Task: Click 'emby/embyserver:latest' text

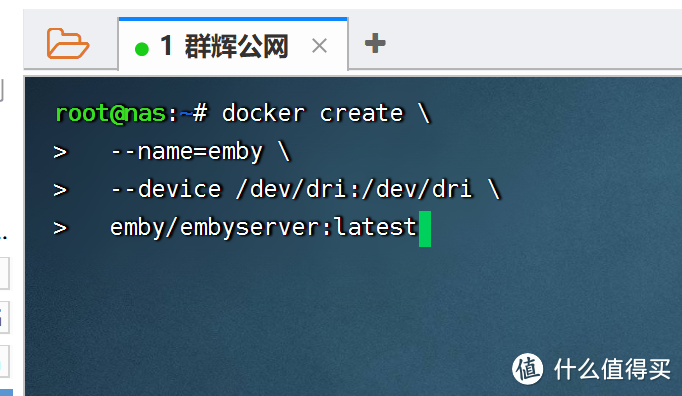Action: point(263,228)
